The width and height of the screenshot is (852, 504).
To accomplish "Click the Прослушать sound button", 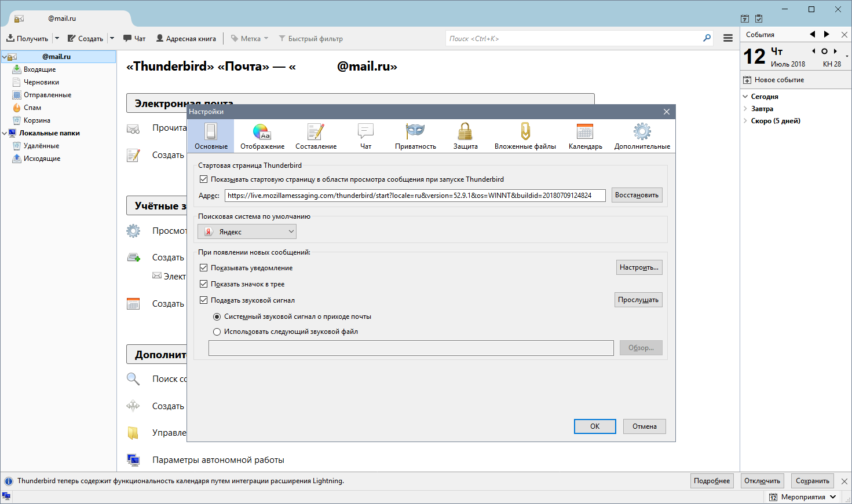I will [x=638, y=300].
